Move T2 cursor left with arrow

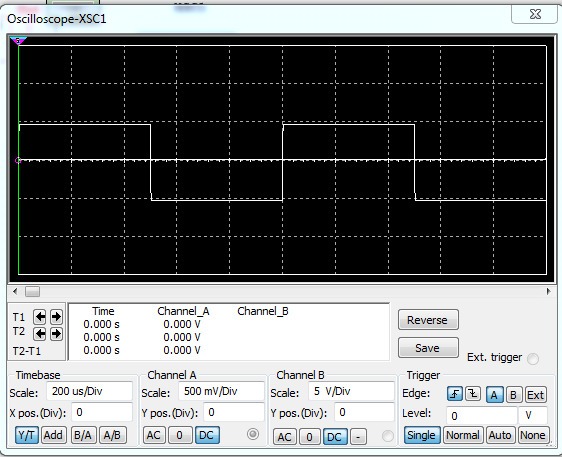pyautogui.click(x=40, y=334)
